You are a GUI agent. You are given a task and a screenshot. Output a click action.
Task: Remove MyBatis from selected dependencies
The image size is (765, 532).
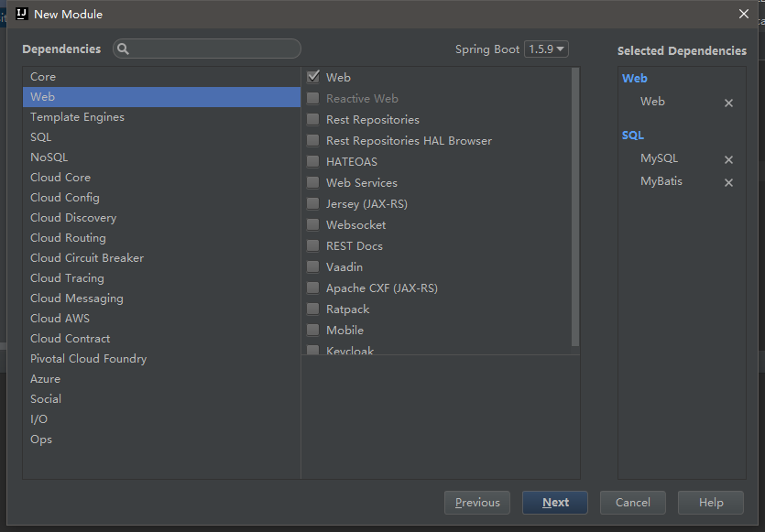pos(728,182)
